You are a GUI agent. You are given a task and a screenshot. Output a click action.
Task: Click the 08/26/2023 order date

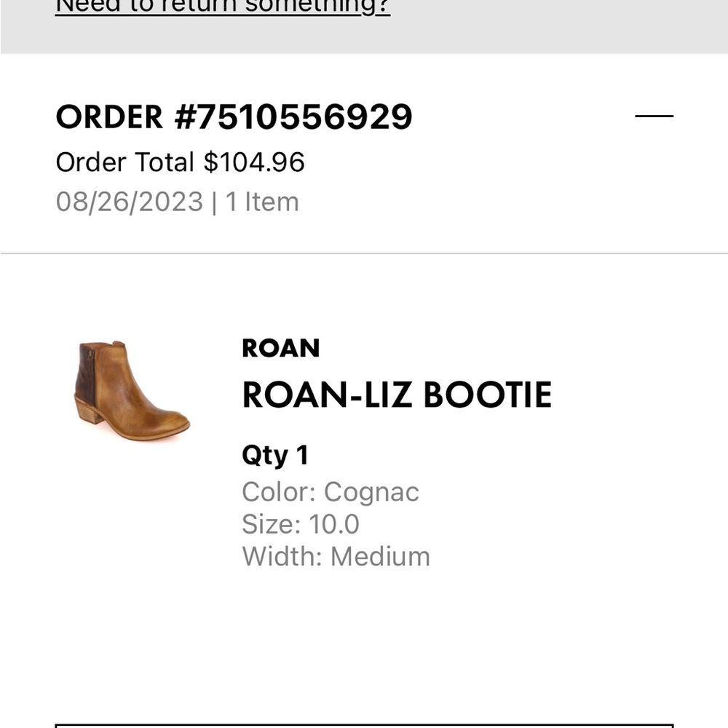click(129, 202)
